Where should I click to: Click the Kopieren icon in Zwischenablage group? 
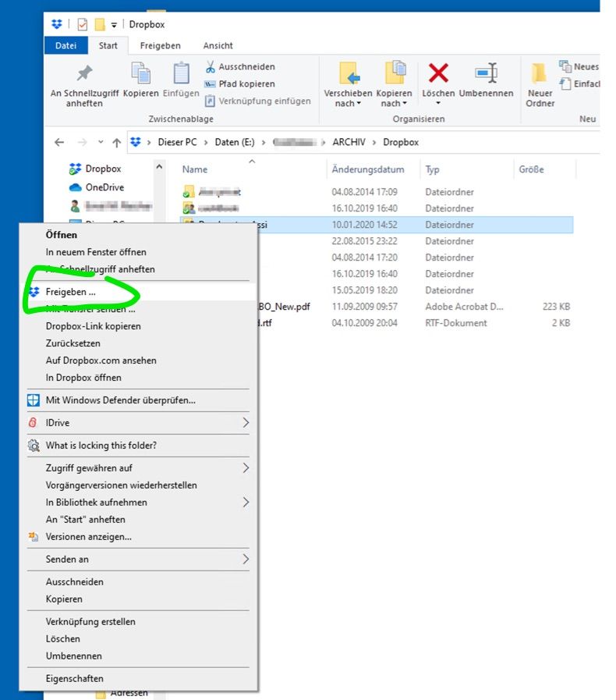coord(141,74)
